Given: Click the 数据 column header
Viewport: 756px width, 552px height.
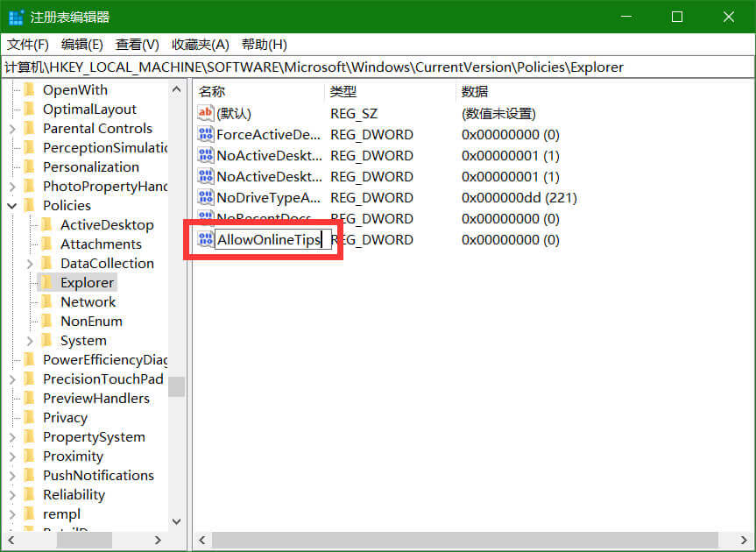Looking at the screenshot, I should point(475,91).
